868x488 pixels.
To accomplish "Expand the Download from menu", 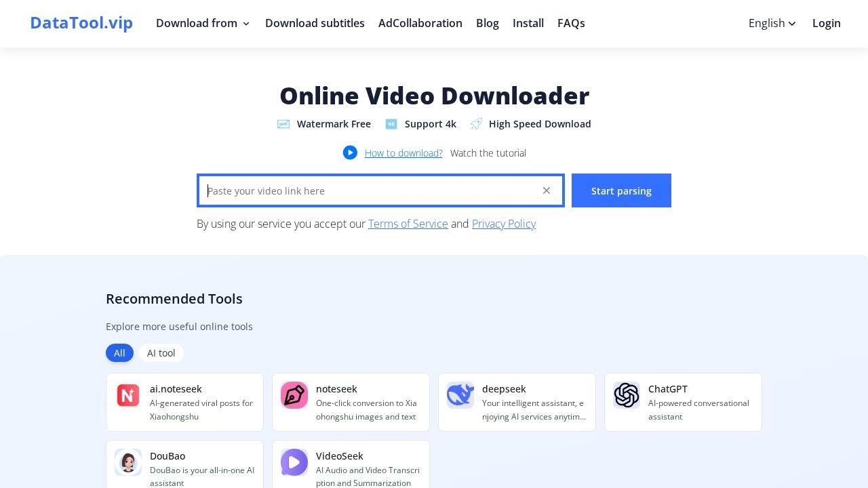I will pyautogui.click(x=203, y=23).
